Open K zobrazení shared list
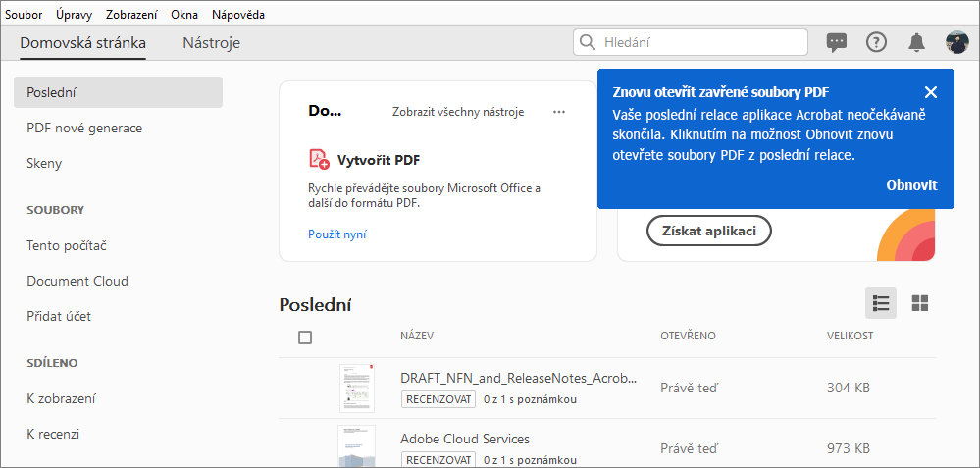 tap(61, 398)
